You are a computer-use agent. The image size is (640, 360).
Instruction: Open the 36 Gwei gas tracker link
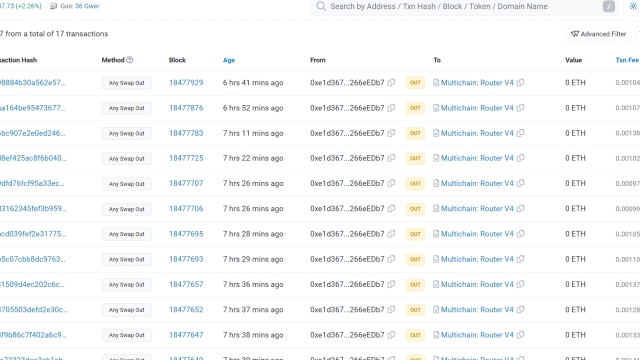[x=87, y=6]
